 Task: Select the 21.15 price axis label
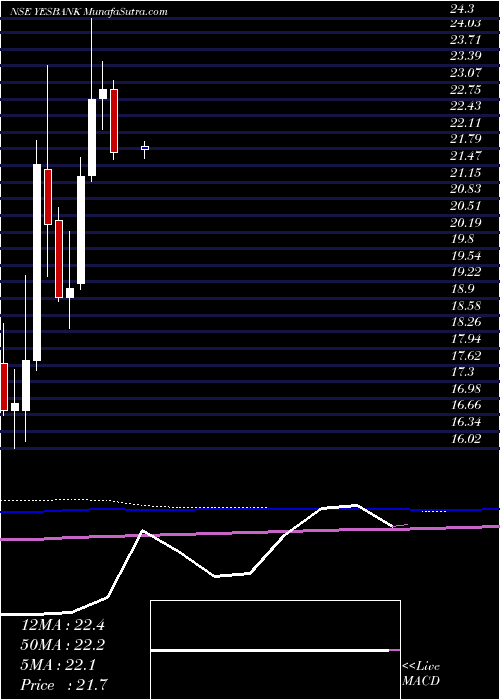tap(466, 172)
